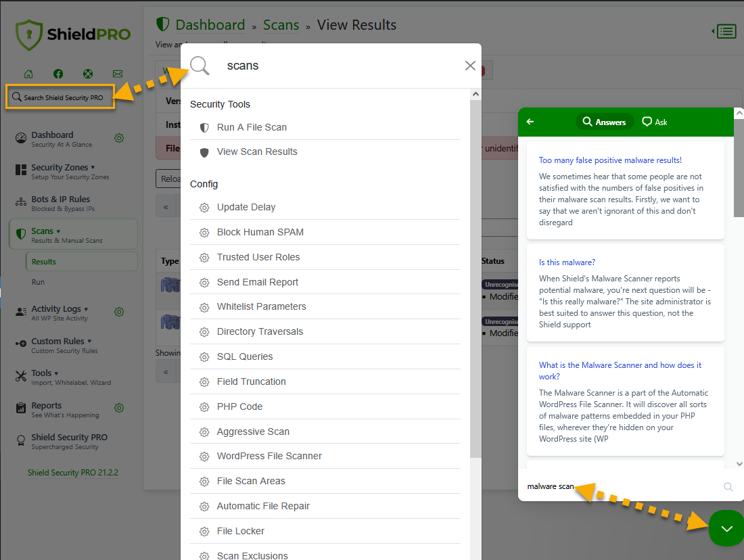The image size is (744, 560).
Task: Click the help widget search magnifier icon
Action: [x=728, y=487]
